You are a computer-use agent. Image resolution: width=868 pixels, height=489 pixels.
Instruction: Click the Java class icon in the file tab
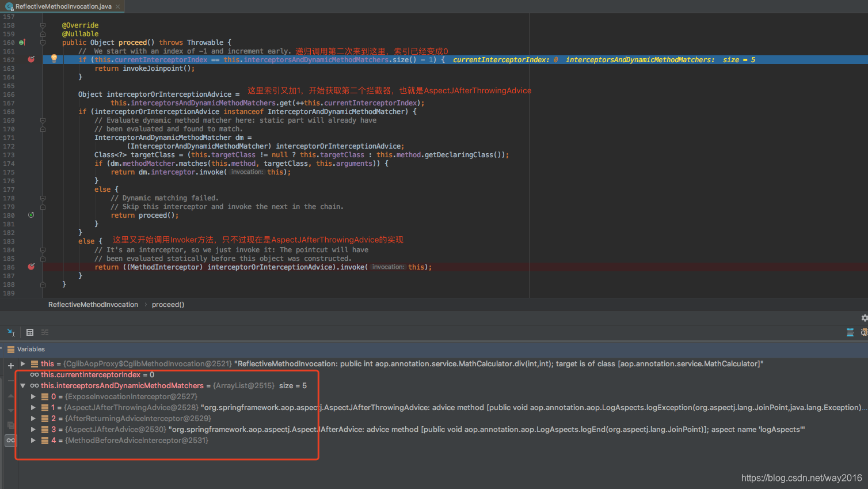9,6
